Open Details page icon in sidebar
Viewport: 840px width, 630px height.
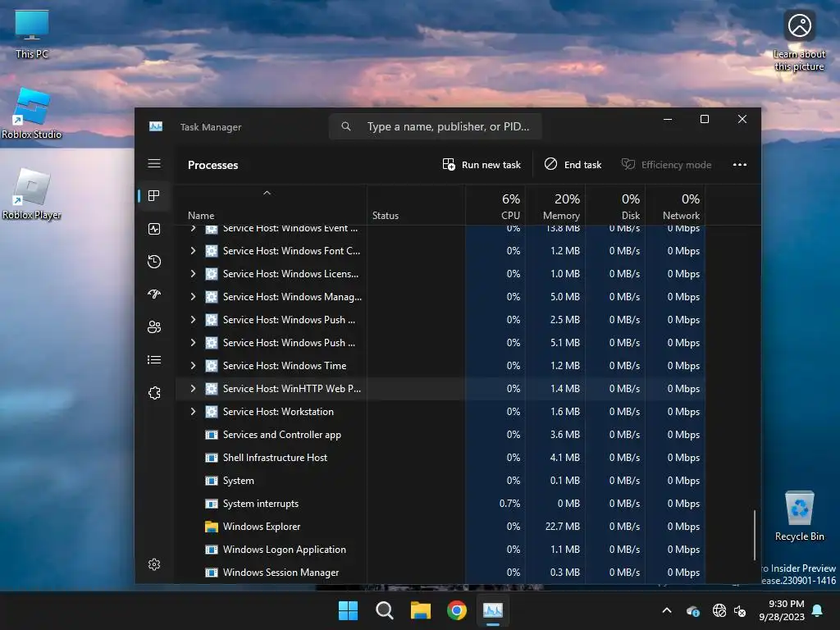[x=154, y=360]
